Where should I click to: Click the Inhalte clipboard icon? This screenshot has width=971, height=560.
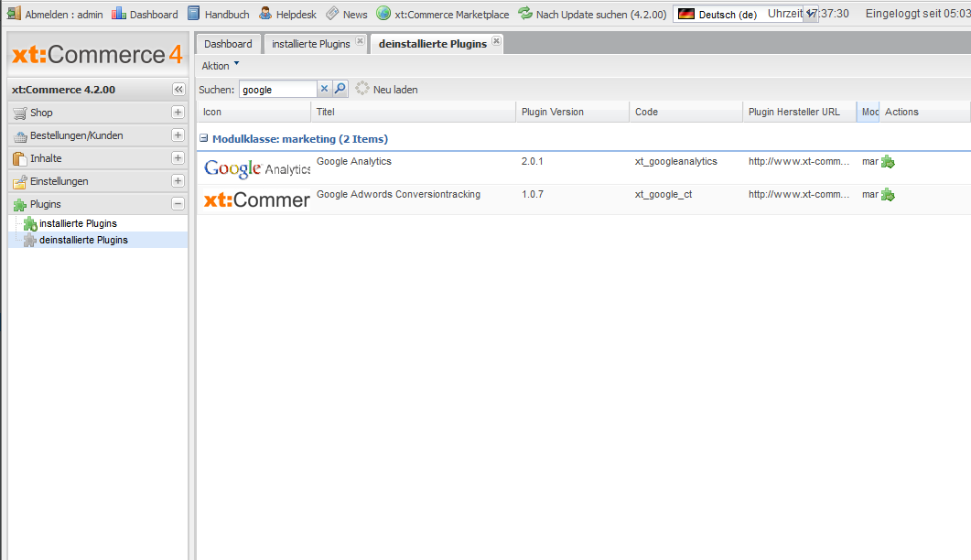coord(20,158)
